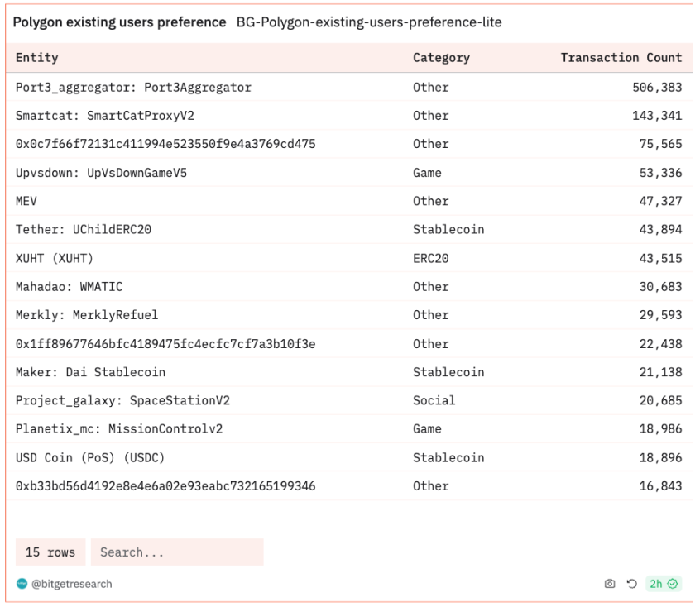Click the XUHT (XUHT) entity
Viewport: 700px width, 607px height.
click(55, 258)
